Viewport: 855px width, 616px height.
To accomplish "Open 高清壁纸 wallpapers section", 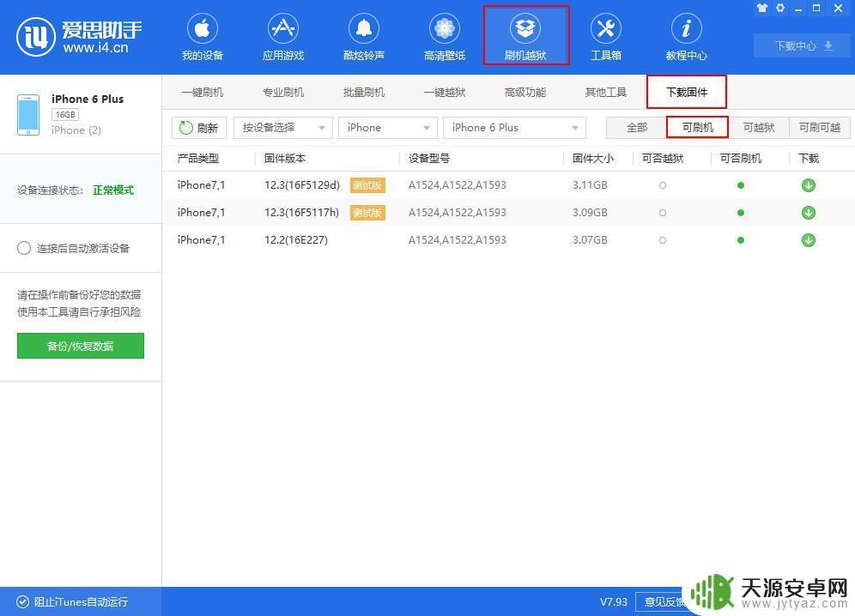I will (x=445, y=37).
